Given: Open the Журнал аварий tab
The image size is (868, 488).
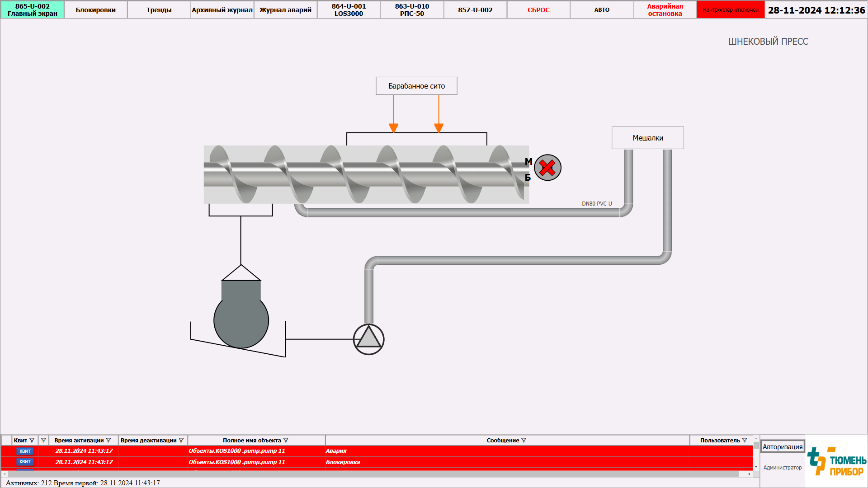Looking at the screenshot, I should pyautogui.click(x=285, y=9).
